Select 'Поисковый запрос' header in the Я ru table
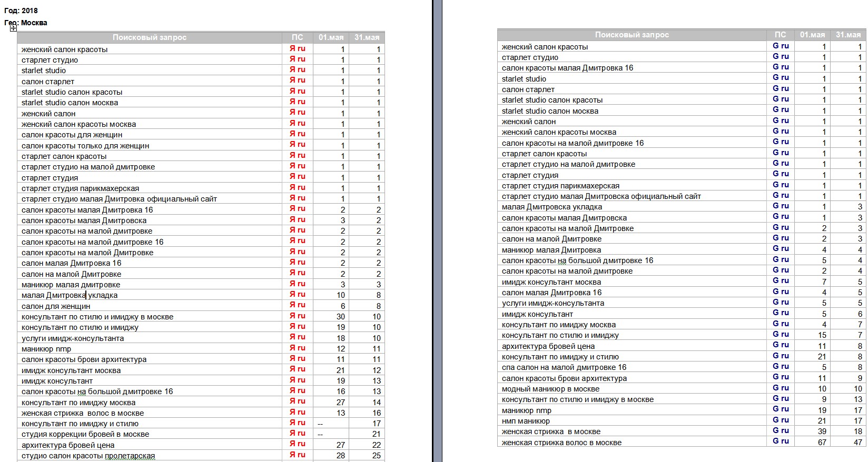This screenshot has width=868, height=462. (x=150, y=37)
